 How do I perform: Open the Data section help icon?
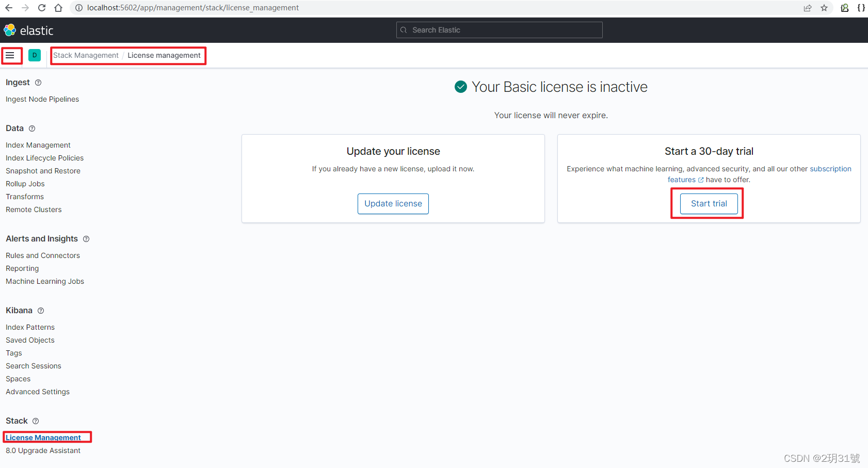click(x=31, y=128)
